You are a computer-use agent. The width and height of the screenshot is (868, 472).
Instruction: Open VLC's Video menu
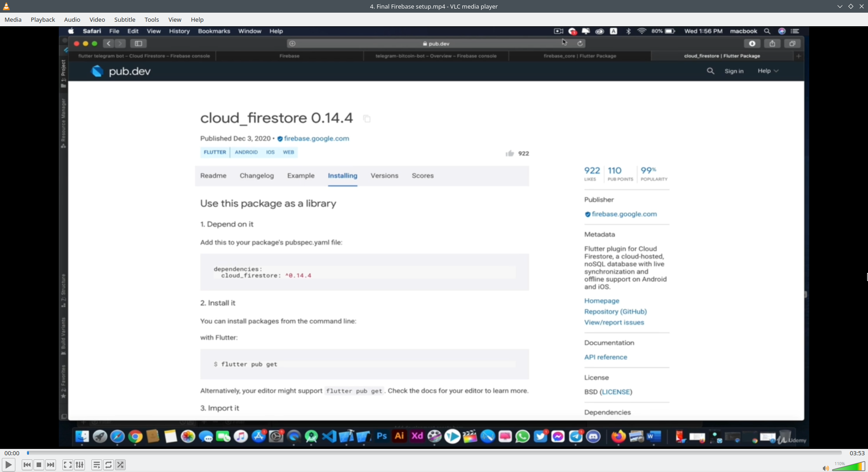(97, 19)
